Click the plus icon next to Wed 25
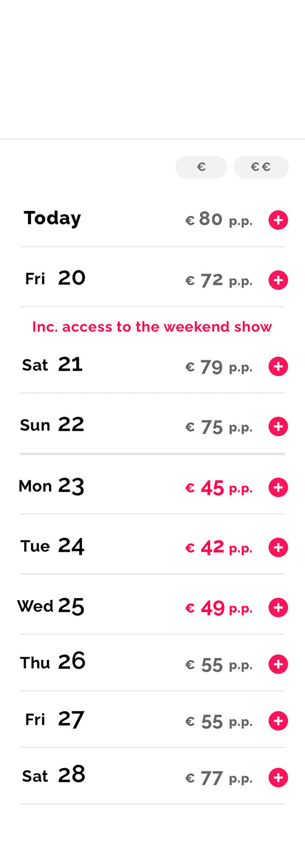Image resolution: width=305 pixels, height=868 pixels. 278,608
